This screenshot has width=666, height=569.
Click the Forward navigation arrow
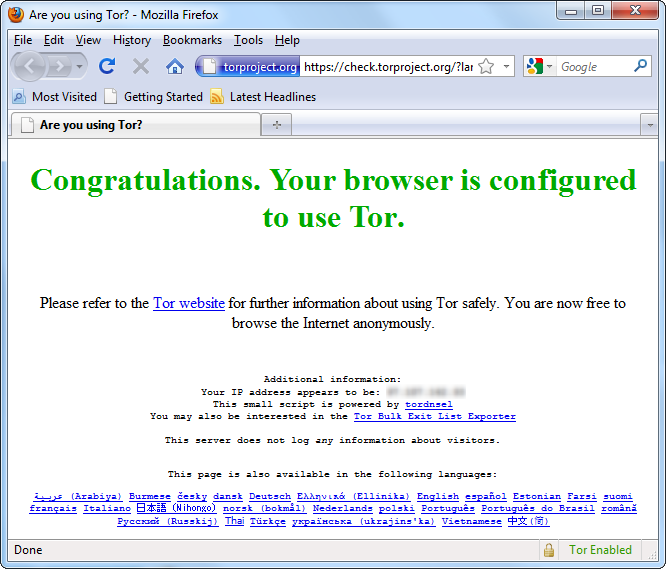[59, 66]
